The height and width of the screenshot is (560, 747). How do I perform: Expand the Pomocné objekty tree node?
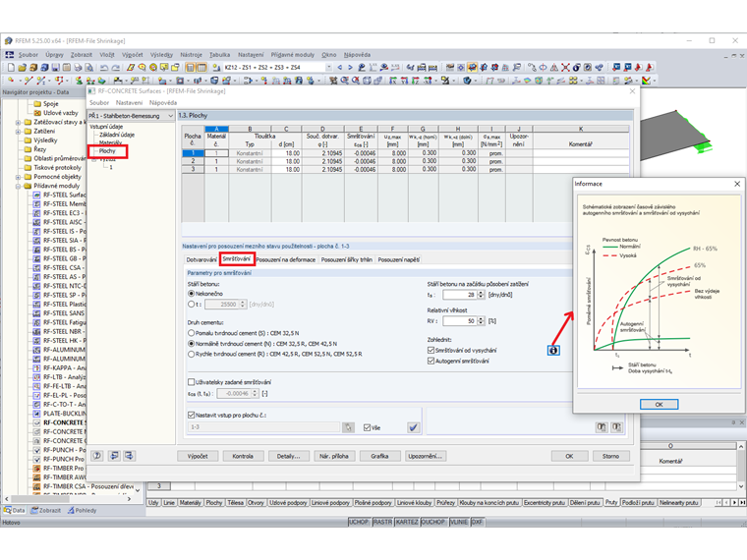[x=18, y=177]
